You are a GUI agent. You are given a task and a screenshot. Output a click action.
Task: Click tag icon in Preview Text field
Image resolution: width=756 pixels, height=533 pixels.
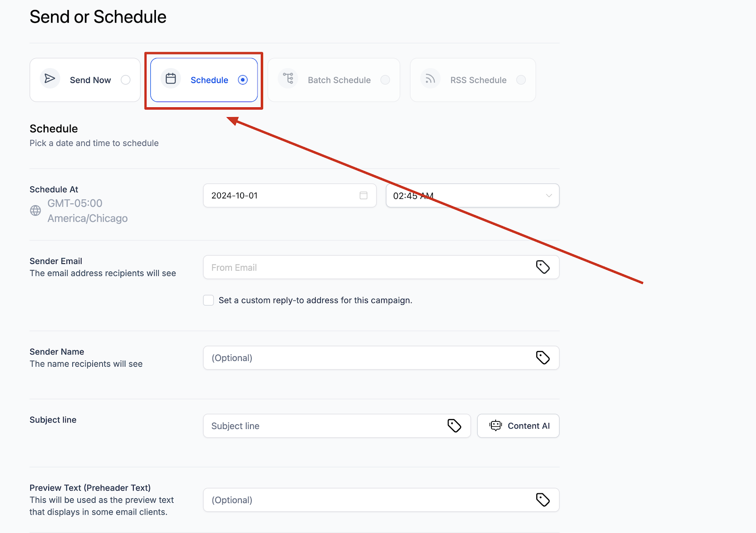tap(543, 500)
